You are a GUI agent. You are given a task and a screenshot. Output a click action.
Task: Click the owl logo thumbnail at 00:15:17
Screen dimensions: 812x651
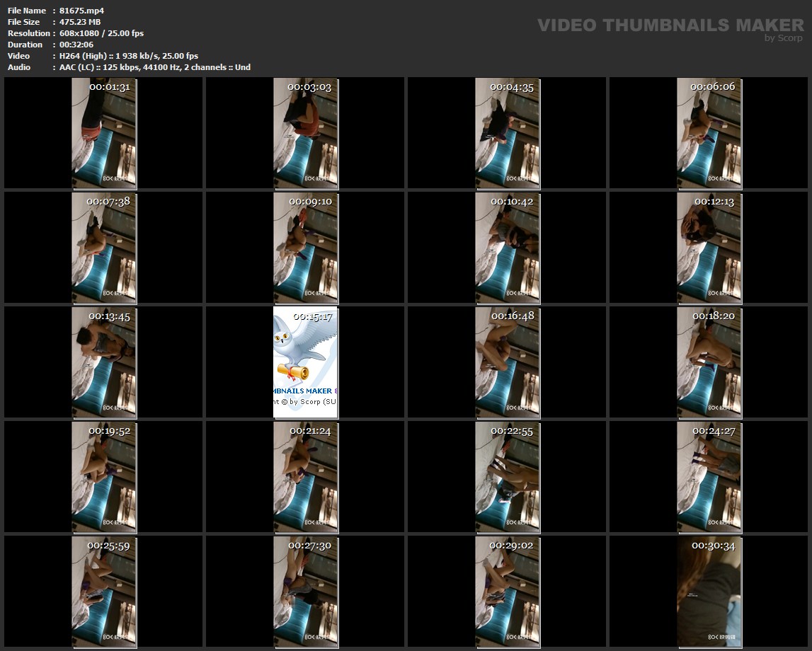[x=306, y=362]
